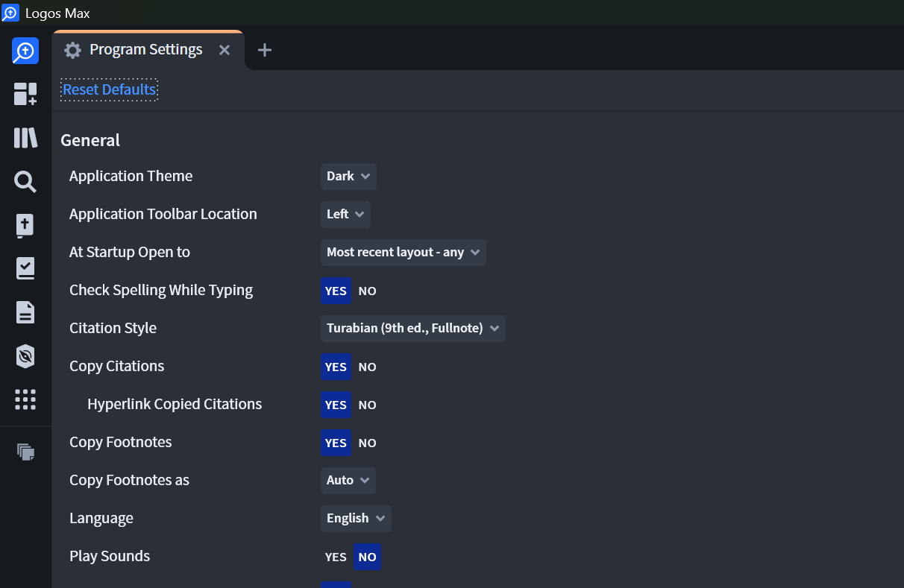
Task: Set Copy Footnotes to NO
Action: coord(367,443)
